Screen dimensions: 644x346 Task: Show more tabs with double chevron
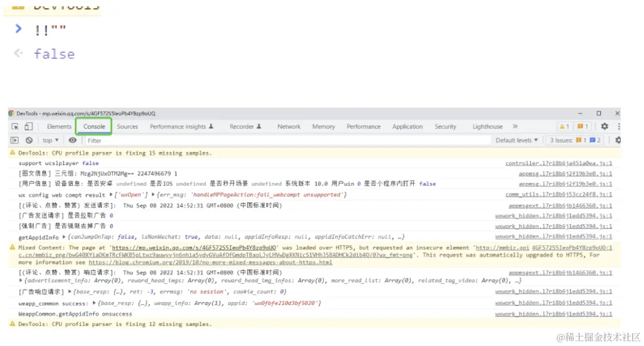[515, 127]
